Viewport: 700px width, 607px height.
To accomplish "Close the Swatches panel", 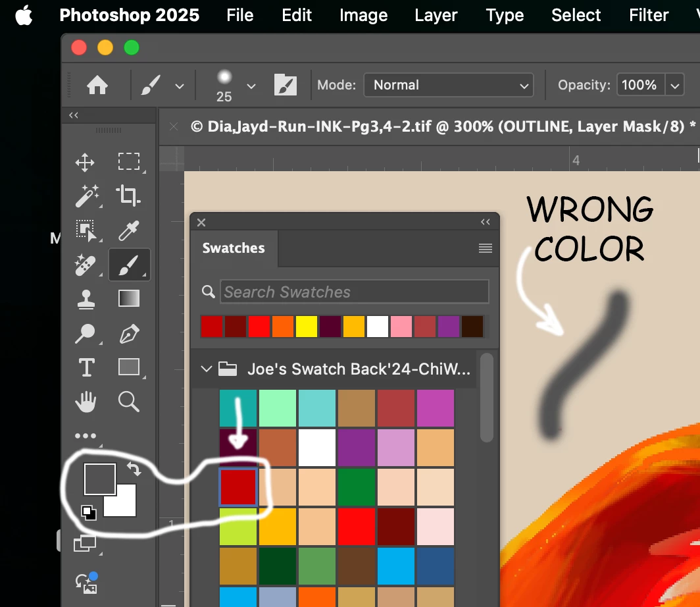I will 201,223.
